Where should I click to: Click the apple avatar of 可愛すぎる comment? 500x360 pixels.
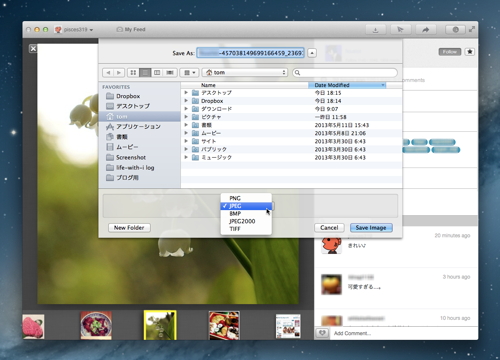(x=331, y=284)
